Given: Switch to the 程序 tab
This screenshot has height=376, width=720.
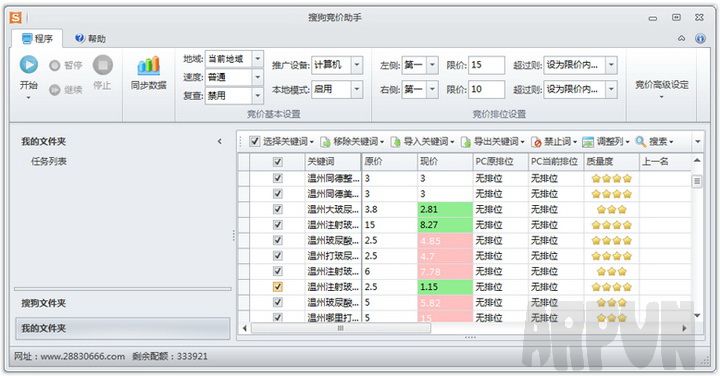Looking at the screenshot, I should tap(38, 39).
